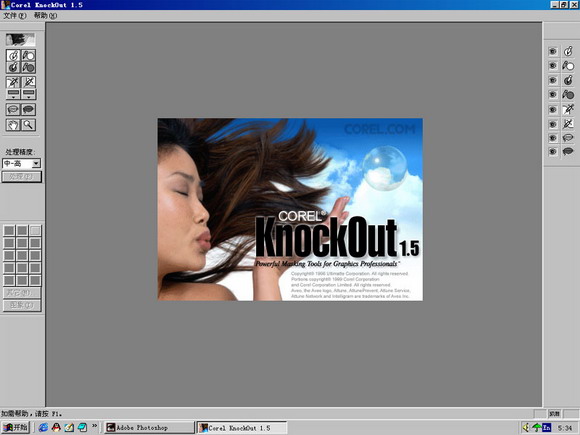Select the white-circle pen tool in left toolbox
This screenshot has height=435, width=580.
[13, 55]
